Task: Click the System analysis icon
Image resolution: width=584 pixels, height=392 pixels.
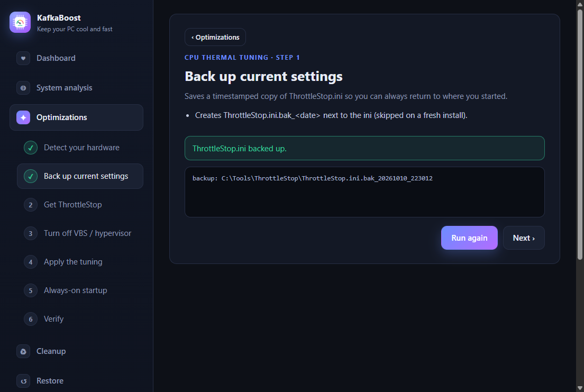Action: coord(23,88)
